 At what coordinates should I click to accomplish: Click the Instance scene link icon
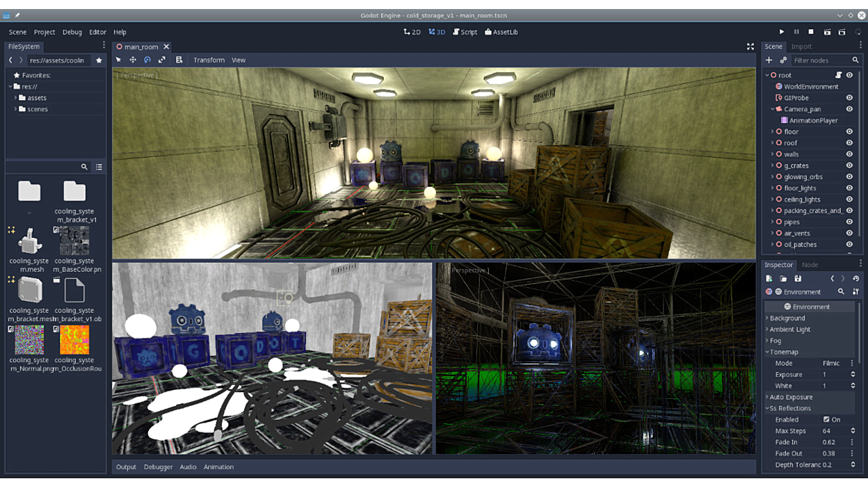[x=783, y=60]
